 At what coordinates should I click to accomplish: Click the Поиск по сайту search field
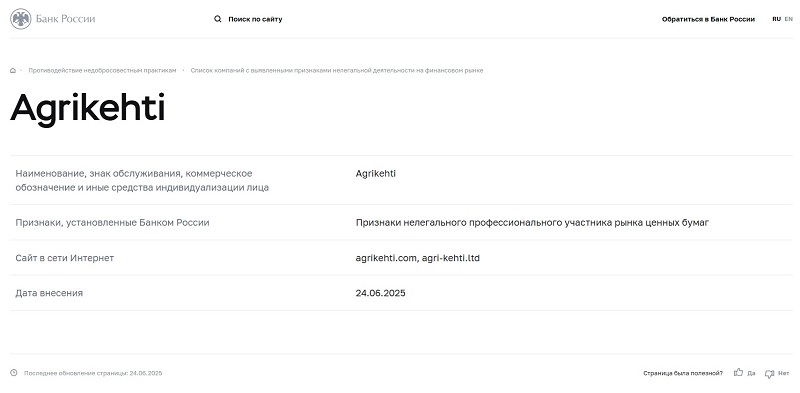255,19
